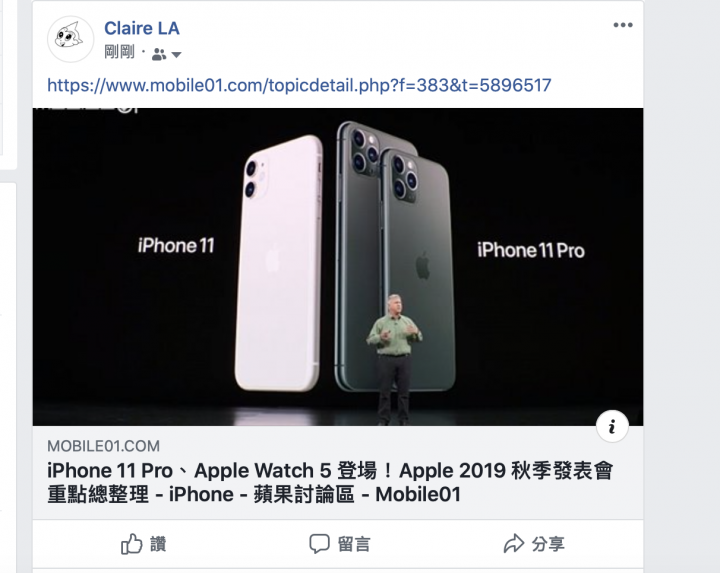
Task: Click the 留言 comment button text
Action: [354, 545]
